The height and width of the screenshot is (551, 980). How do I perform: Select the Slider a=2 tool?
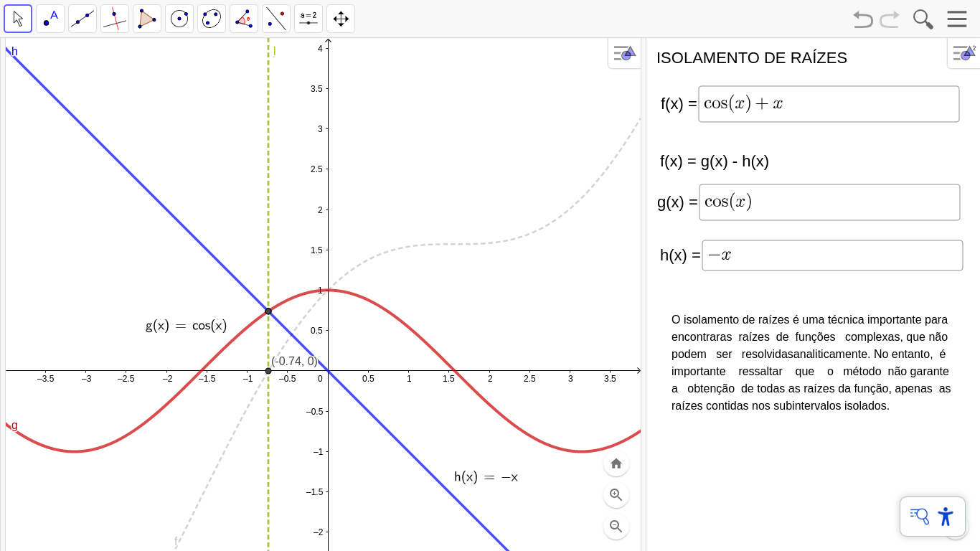(x=308, y=19)
